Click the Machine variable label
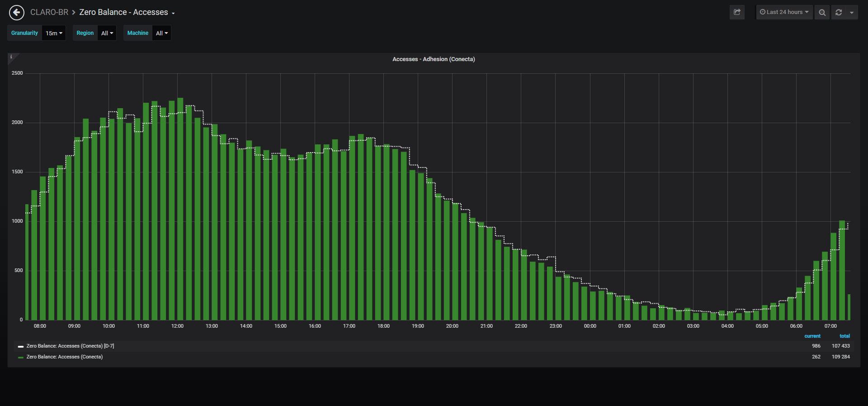This screenshot has width=868, height=406. click(x=138, y=33)
